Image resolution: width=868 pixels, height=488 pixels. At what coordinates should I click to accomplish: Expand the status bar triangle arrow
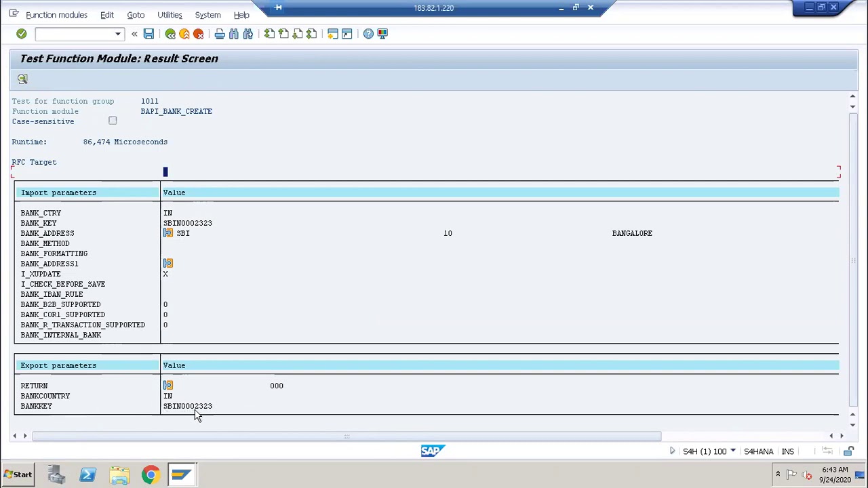click(672, 451)
